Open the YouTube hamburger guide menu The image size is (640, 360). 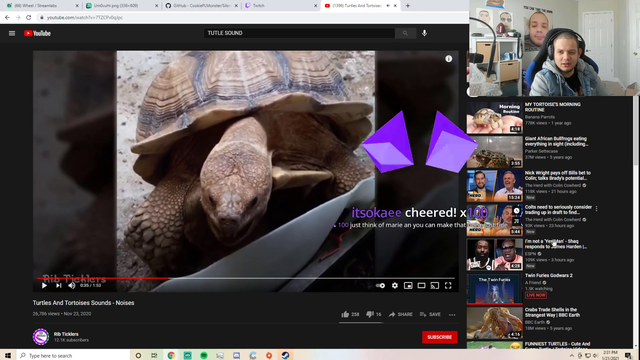tap(12, 33)
